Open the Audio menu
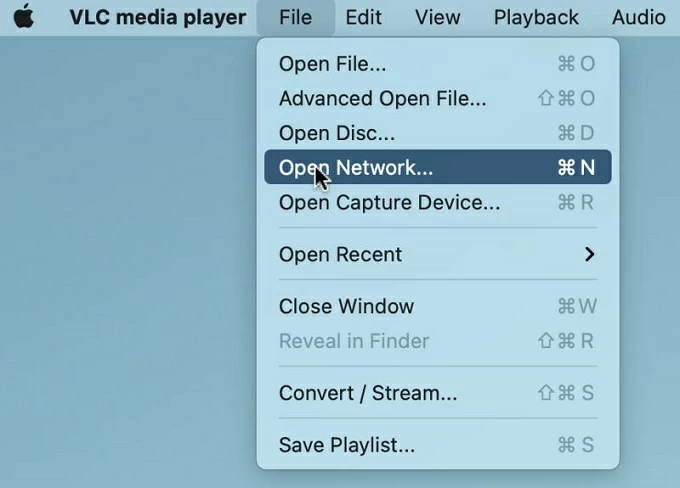The image size is (680, 488). [x=638, y=17]
